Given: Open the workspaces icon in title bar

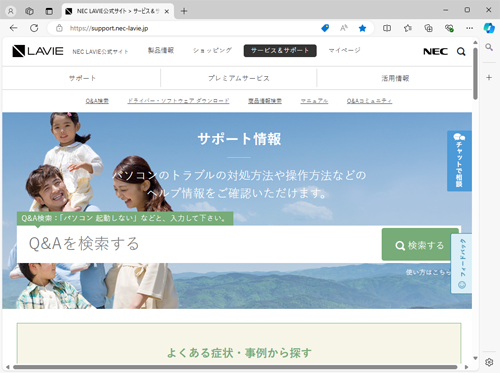Looking at the screenshot, I should 29,11.
